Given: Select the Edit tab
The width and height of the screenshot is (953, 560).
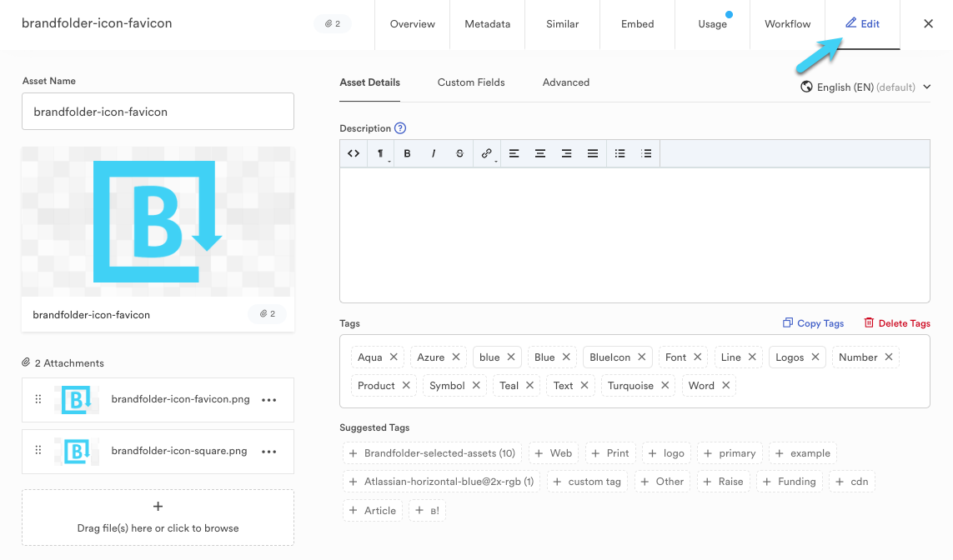Looking at the screenshot, I should [x=862, y=24].
